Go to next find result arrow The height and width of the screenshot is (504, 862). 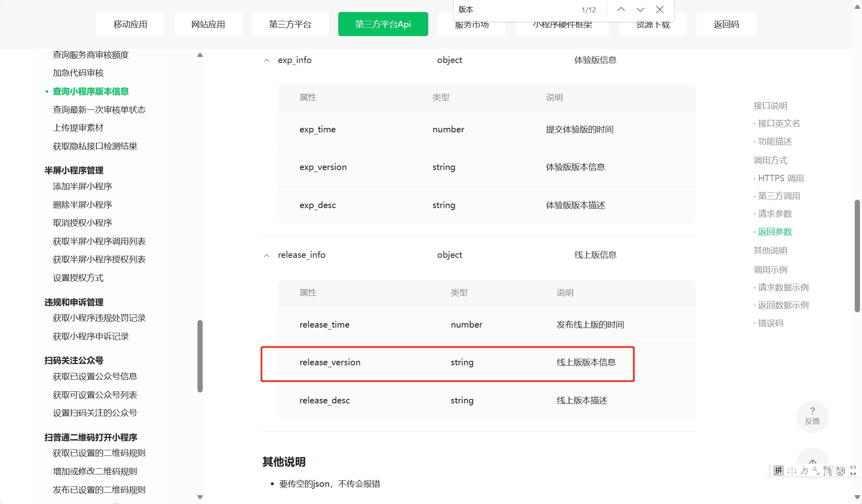640,10
